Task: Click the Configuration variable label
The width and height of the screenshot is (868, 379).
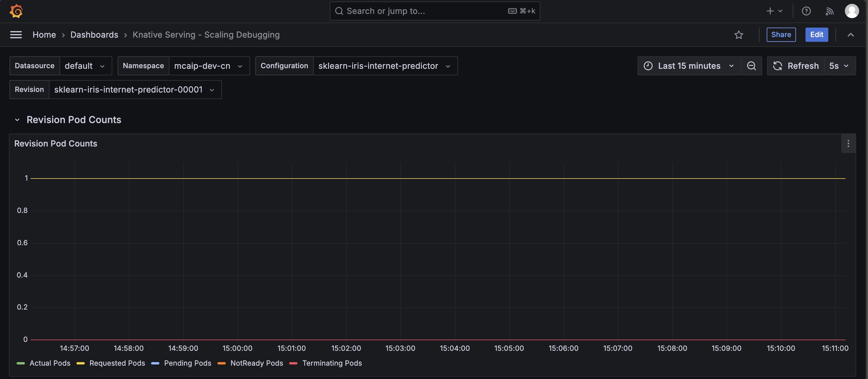Action: coord(284,66)
